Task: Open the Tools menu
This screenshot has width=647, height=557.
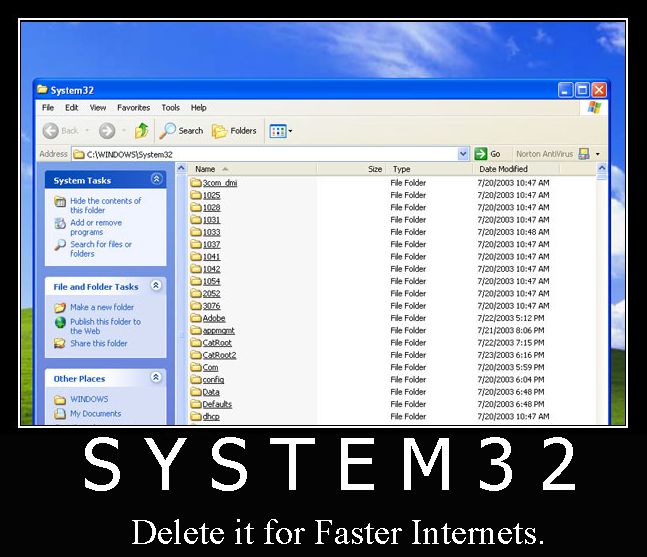Action: click(170, 108)
